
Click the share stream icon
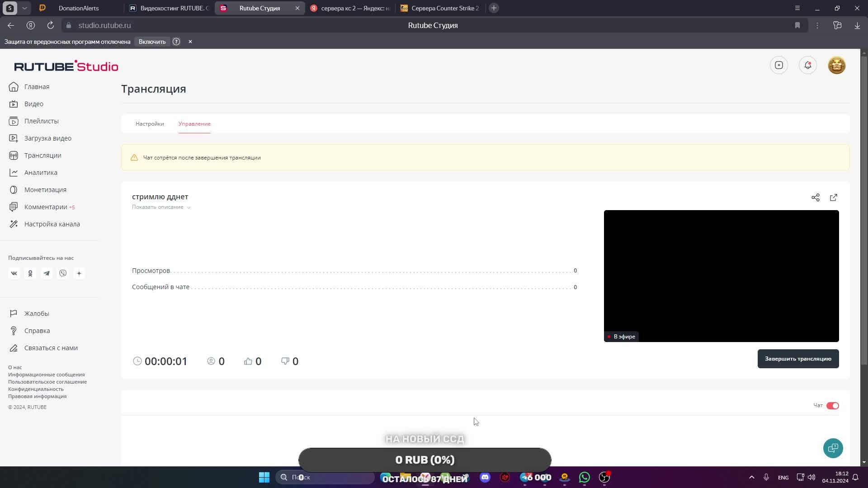coord(816,197)
